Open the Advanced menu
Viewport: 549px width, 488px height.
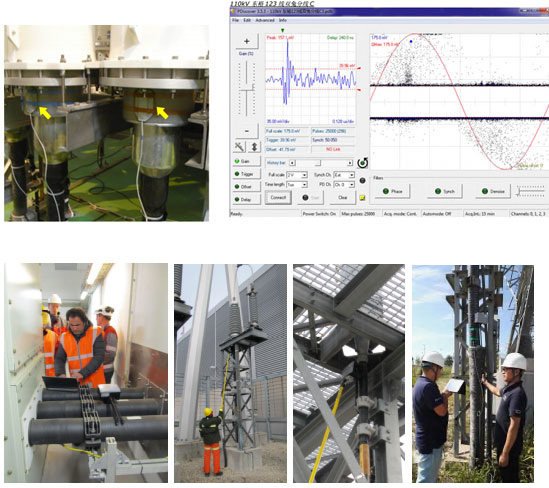pos(265,20)
